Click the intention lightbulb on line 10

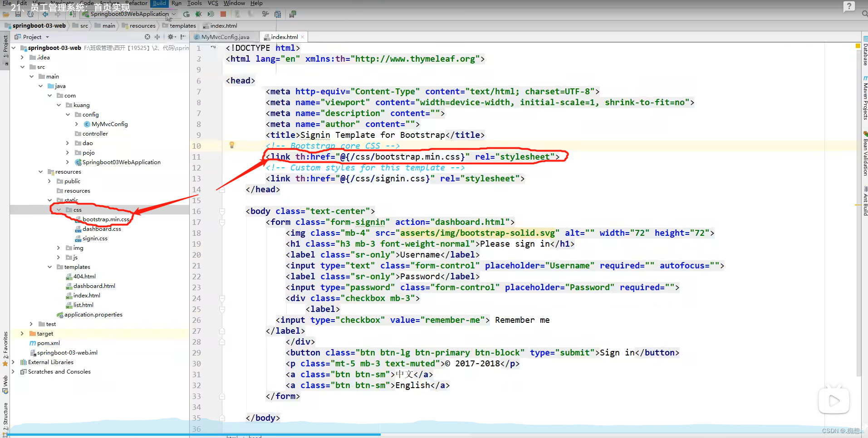click(232, 145)
